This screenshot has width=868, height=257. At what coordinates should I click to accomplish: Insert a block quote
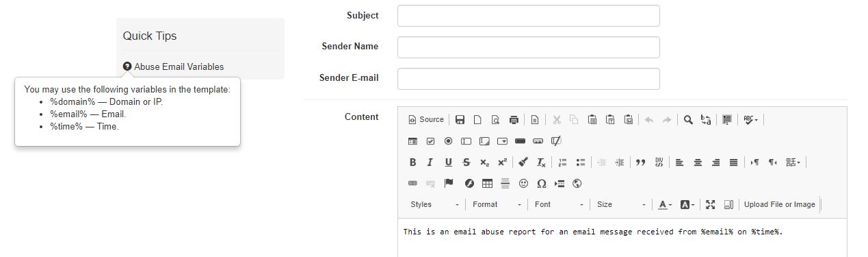tap(640, 162)
